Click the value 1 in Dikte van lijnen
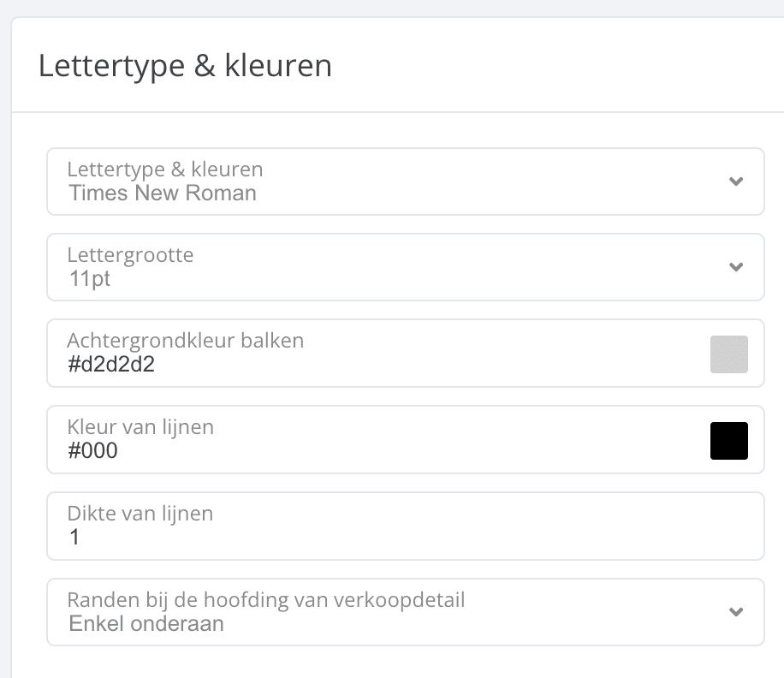 pyautogui.click(x=74, y=538)
